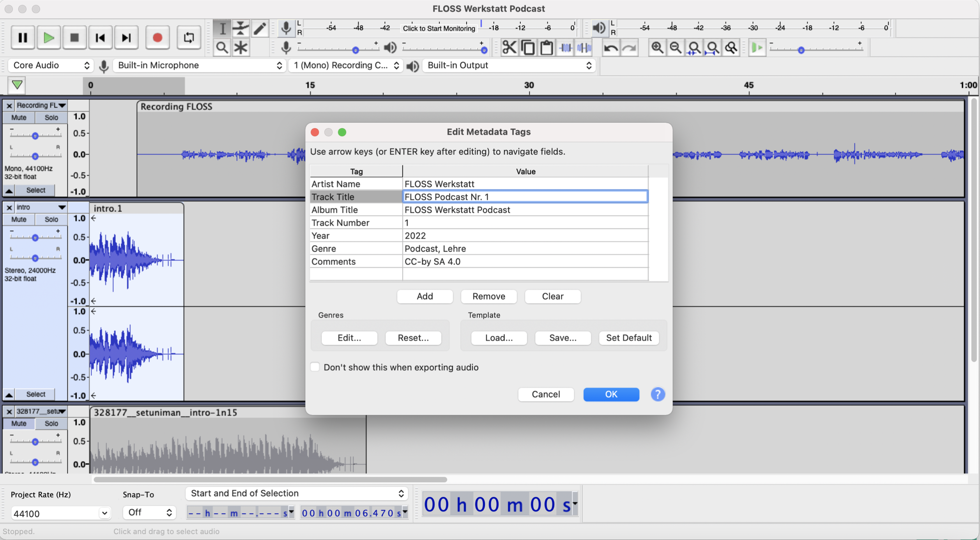The image size is (980, 540).
Task: Click the Track Title value field
Action: pos(525,197)
